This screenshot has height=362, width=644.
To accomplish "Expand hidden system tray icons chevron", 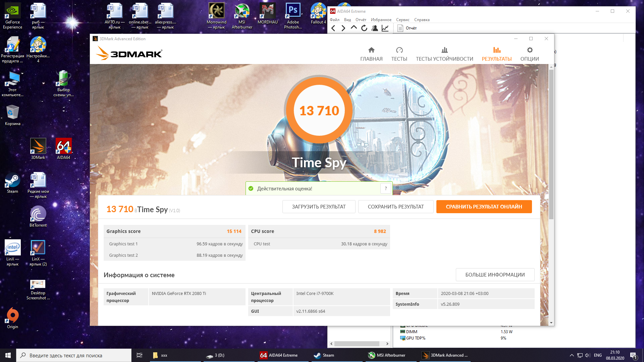I will [572, 355].
